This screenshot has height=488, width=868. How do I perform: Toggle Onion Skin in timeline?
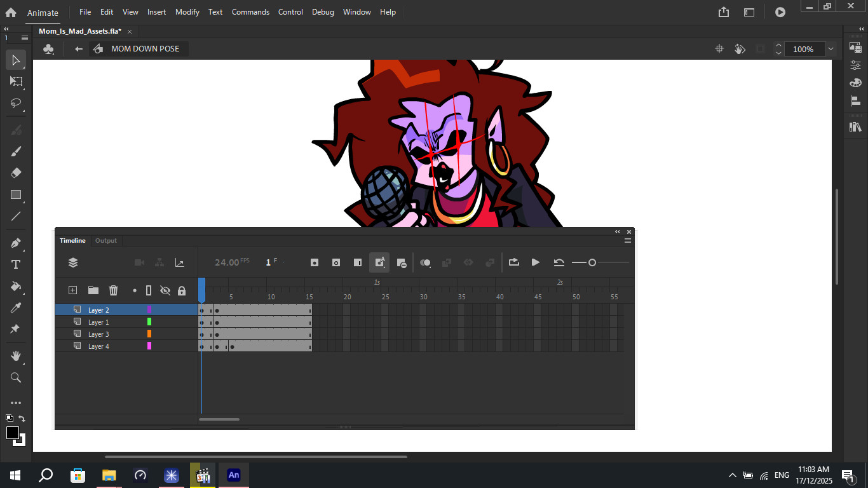(426, 262)
